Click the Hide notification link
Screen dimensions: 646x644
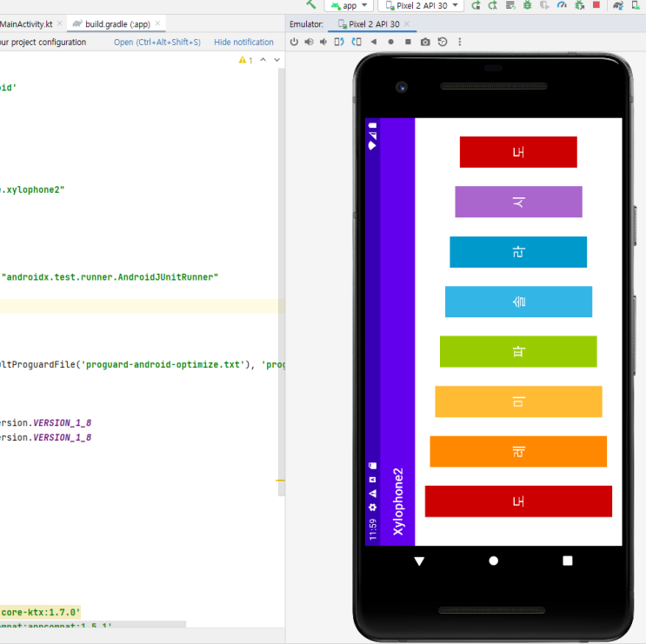(243, 42)
